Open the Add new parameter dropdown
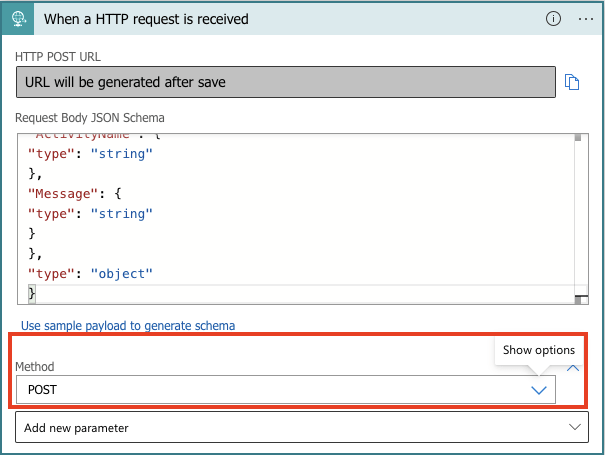The width and height of the screenshot is (605, 455). tap(300, 427)
